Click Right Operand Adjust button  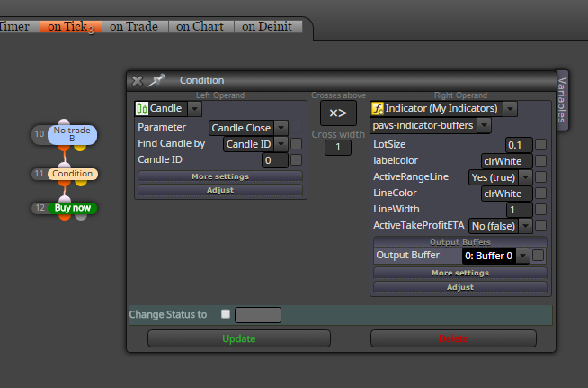click(460, 287)
